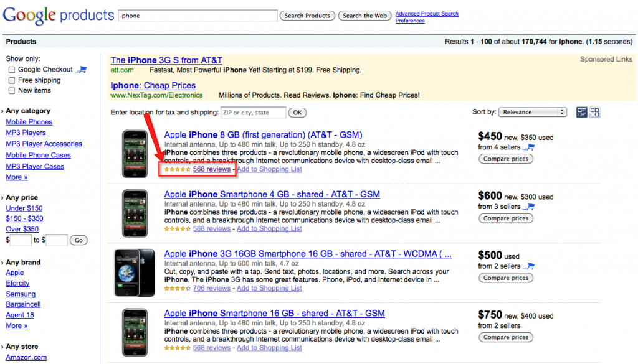Screen dimensions: 638x364
Task: Check the New items filter
Action: [12, 91]
